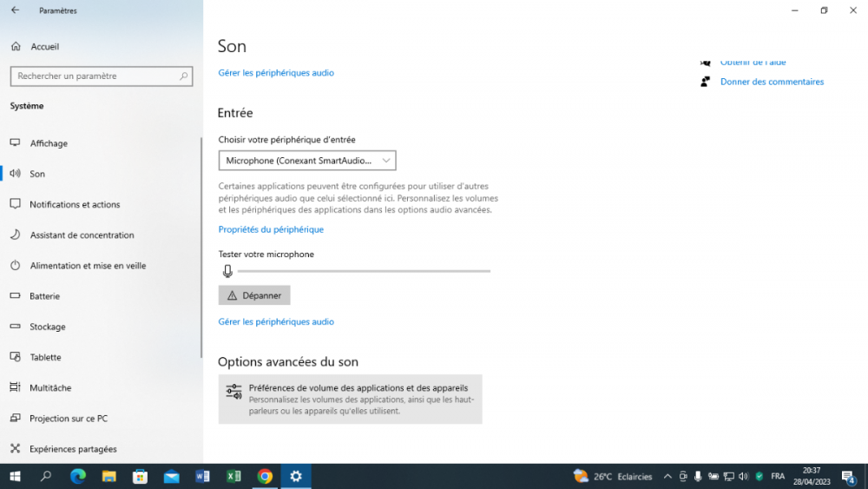This screenshot has width=868, height=489.
Task: Click Donner des commentaires link
Action: (x=772, y=82)
